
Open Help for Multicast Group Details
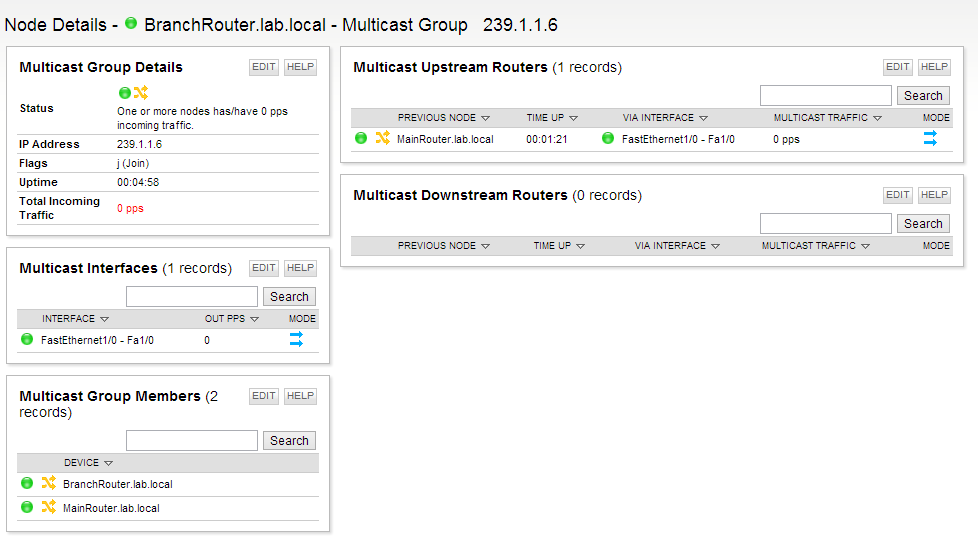click(x=300, y=67)
